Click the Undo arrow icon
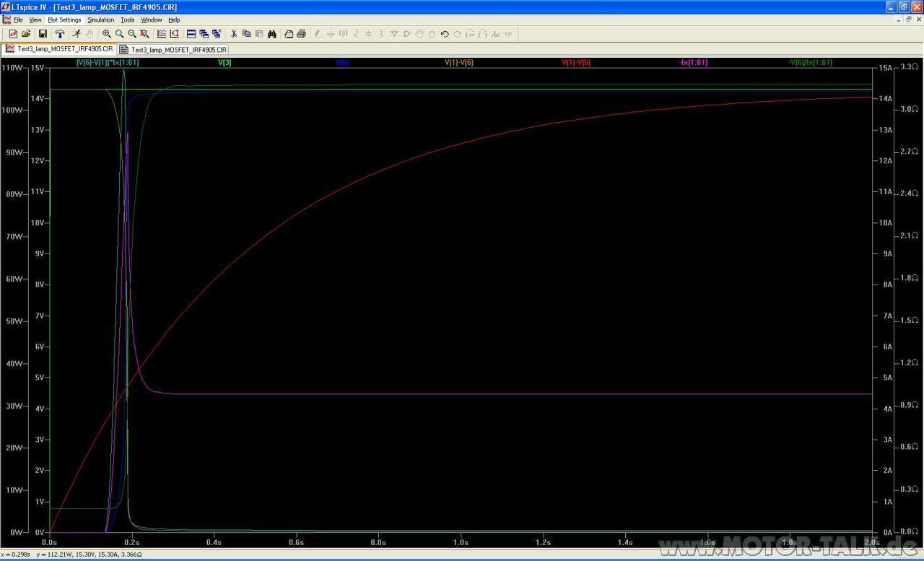The height and width of the screenshot is (561, 924). [x=445, y=34]
